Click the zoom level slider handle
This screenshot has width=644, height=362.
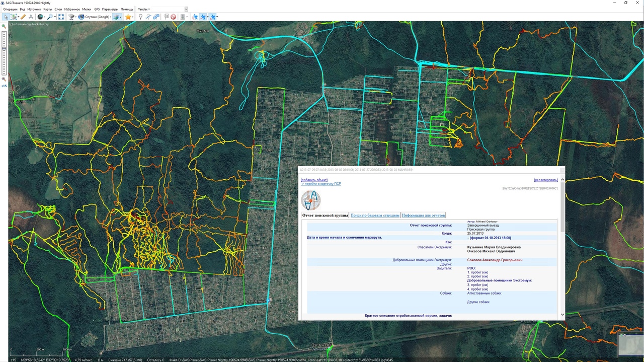click(4, 48)
